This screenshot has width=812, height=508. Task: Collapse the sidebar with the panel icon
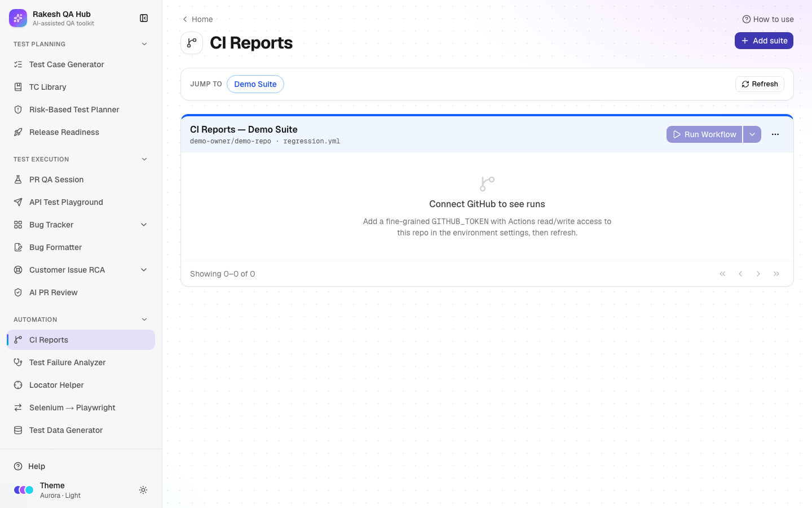(x=144, y=18)
